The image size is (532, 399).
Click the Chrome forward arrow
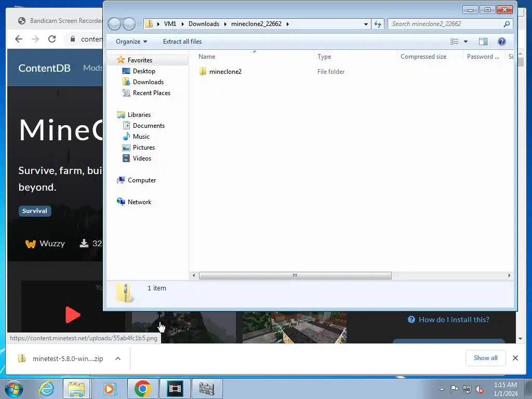(35, 39)
